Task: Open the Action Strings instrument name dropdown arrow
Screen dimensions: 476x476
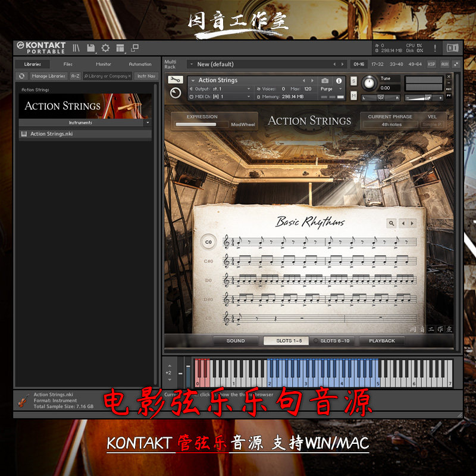Action: pos(193,80)
